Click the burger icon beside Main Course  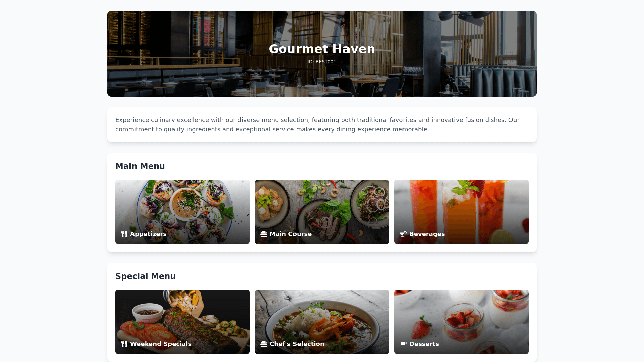[x=264, y=234]
